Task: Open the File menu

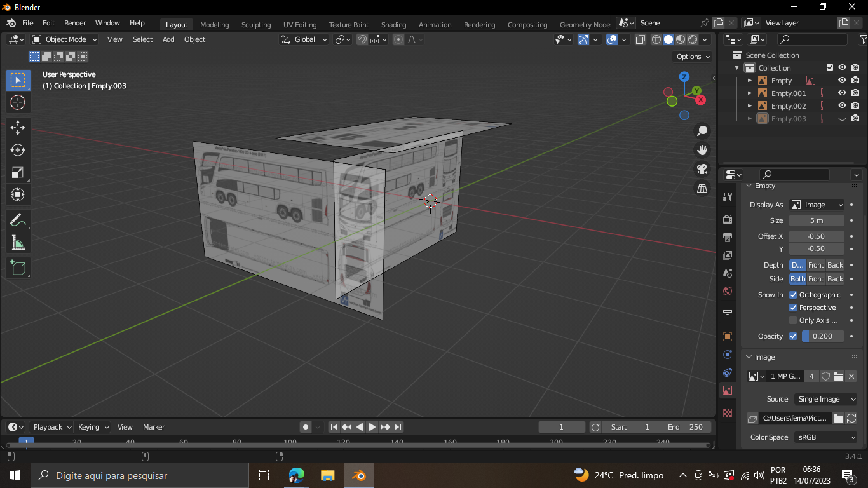Action: 27,23
